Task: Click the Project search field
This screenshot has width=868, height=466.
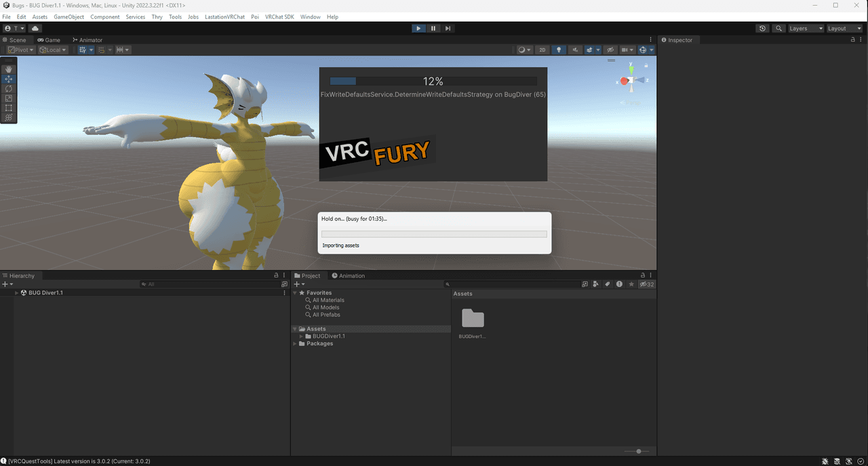Action: 514,284
